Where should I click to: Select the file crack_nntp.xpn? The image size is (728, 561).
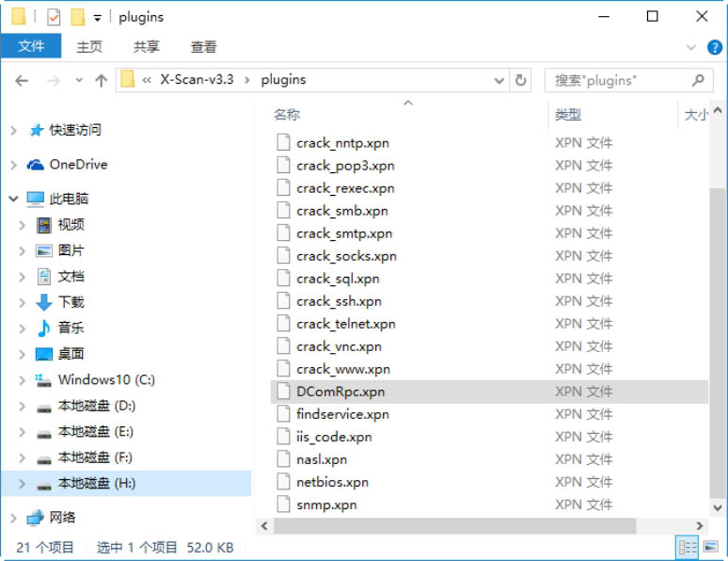pos(342,143)
